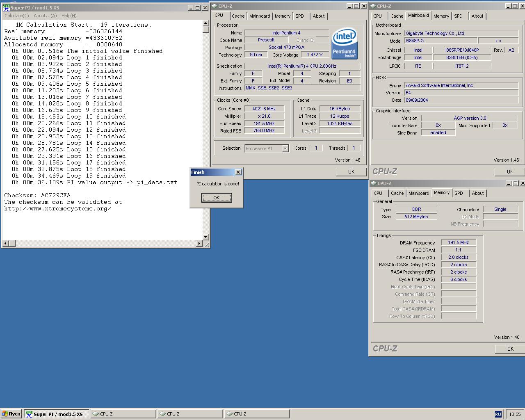The width and height of the screenshot is (525, 420).
Task: Click the Memory window's CPU-Z title icon
Action: point(374,183)
